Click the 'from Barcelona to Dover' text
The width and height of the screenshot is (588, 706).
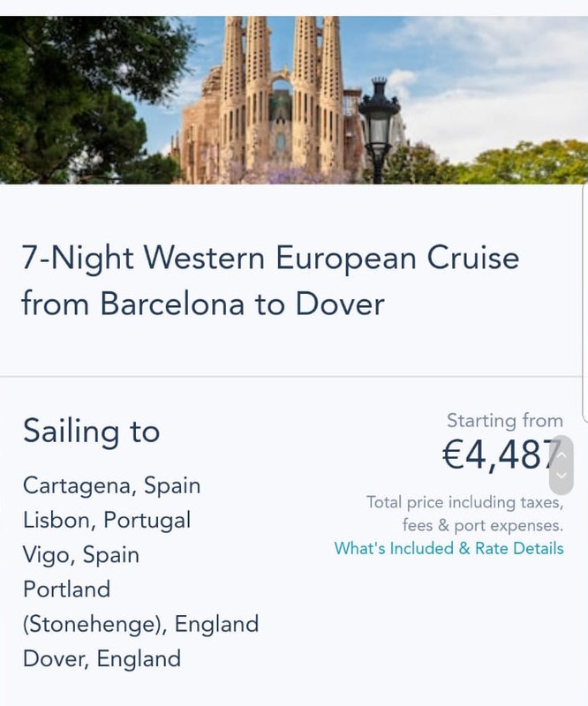point(203,304)
